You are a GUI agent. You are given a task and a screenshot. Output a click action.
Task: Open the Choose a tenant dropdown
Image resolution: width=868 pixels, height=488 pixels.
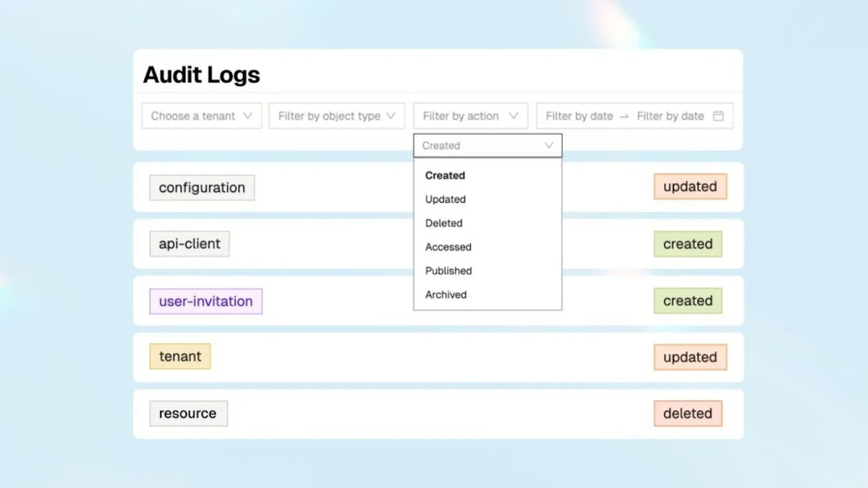[x=201, y=116]
